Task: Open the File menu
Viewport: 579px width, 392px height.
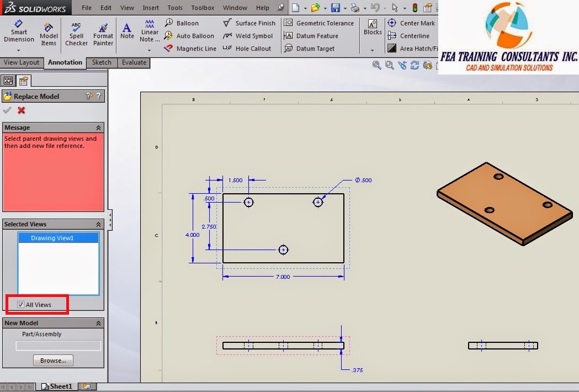Action: (87, 8)
